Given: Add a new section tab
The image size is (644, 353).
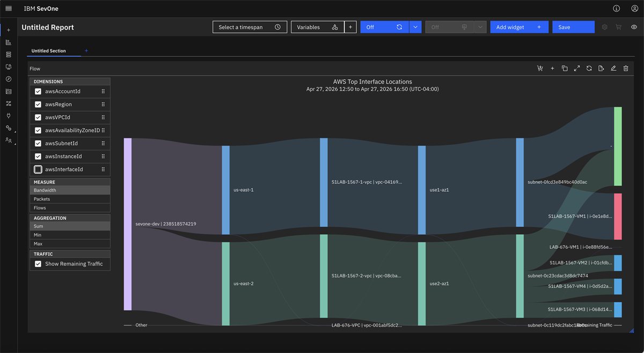Looking at the screenshot, I should pyautogui.click(x=86, y=51).
